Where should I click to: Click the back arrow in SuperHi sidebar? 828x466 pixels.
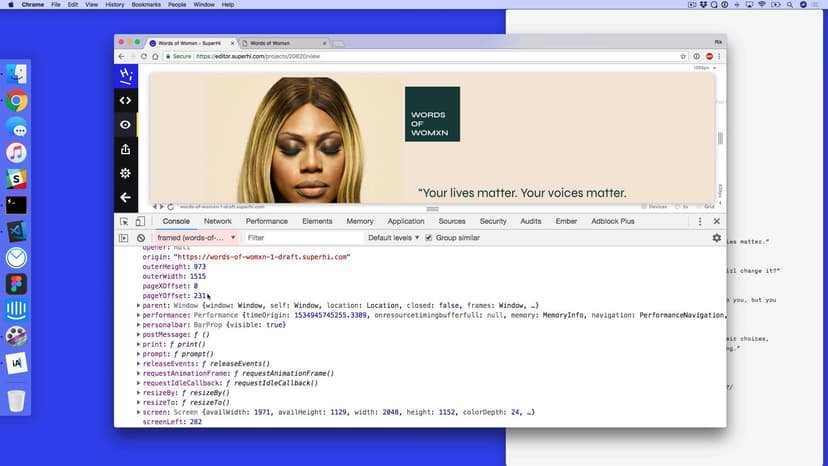[x=125, y=198]
